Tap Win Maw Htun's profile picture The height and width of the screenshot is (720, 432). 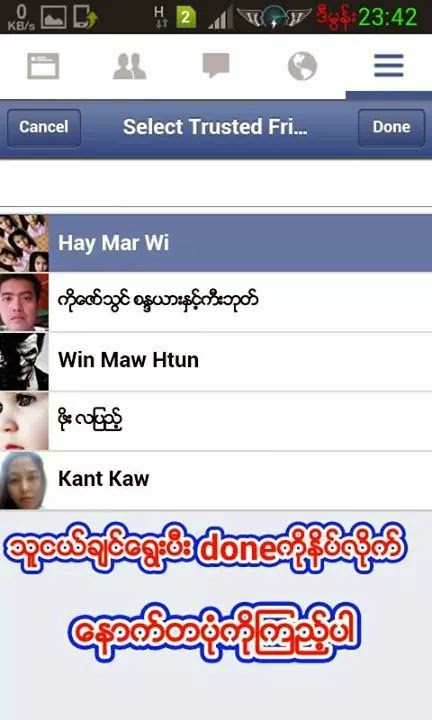point(24,361)
